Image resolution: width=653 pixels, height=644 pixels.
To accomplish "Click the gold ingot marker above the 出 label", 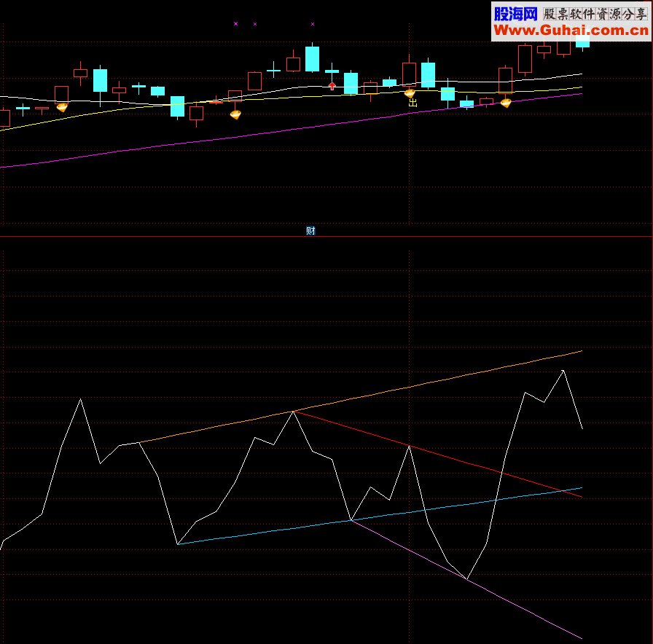I will pos(410,93).
